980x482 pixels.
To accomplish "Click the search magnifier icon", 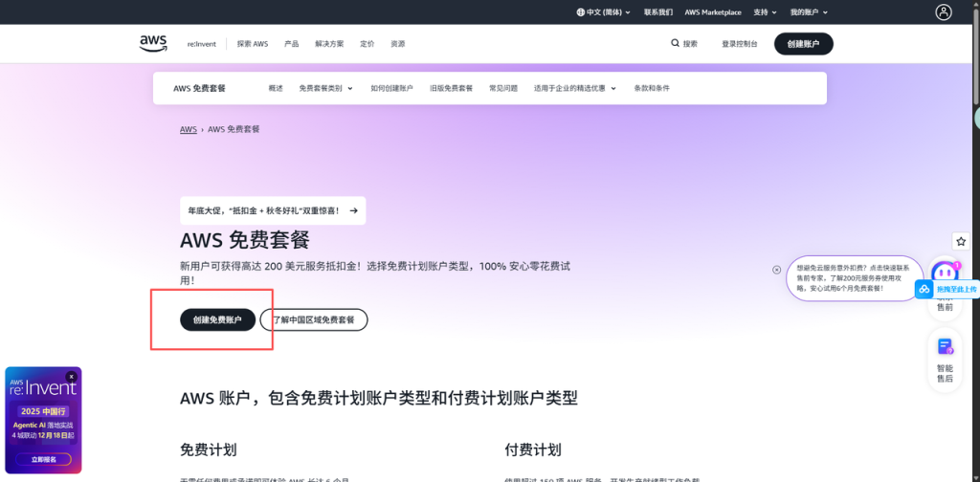I will coord(675,44).
